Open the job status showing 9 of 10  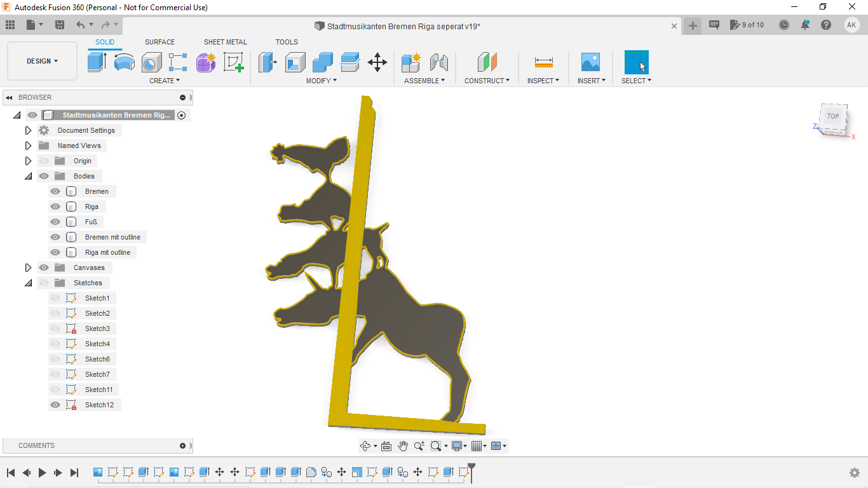[747, 25]
